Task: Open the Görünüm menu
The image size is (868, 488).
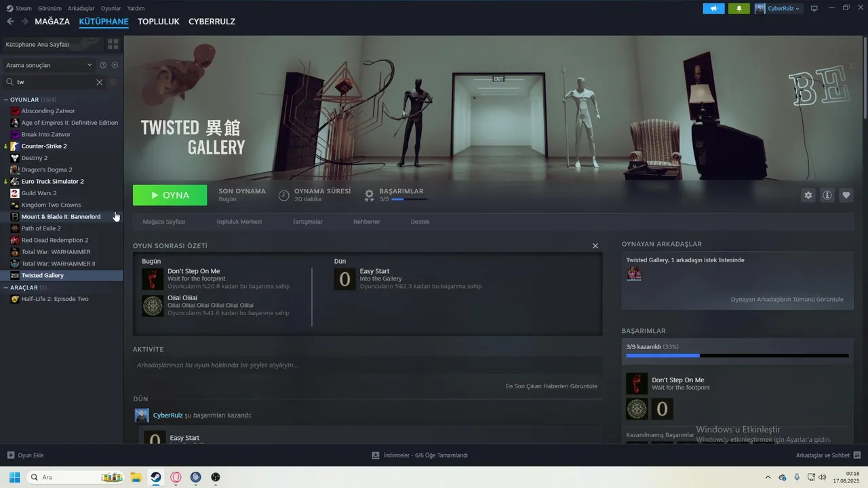Action: coord(50,8)
